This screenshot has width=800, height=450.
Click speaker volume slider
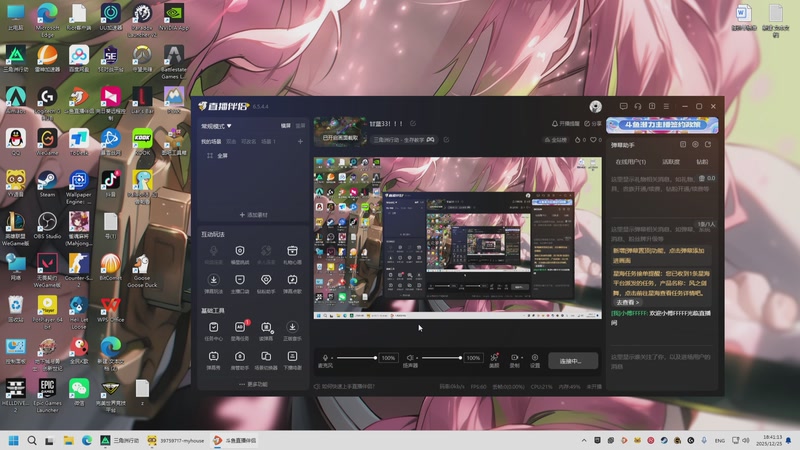(442, 358)
